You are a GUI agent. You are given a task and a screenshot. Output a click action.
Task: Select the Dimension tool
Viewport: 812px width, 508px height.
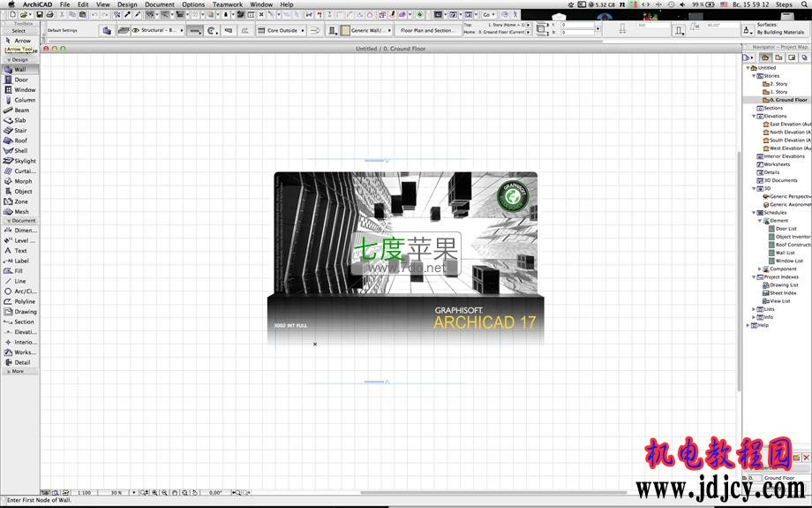pos(19,231)
